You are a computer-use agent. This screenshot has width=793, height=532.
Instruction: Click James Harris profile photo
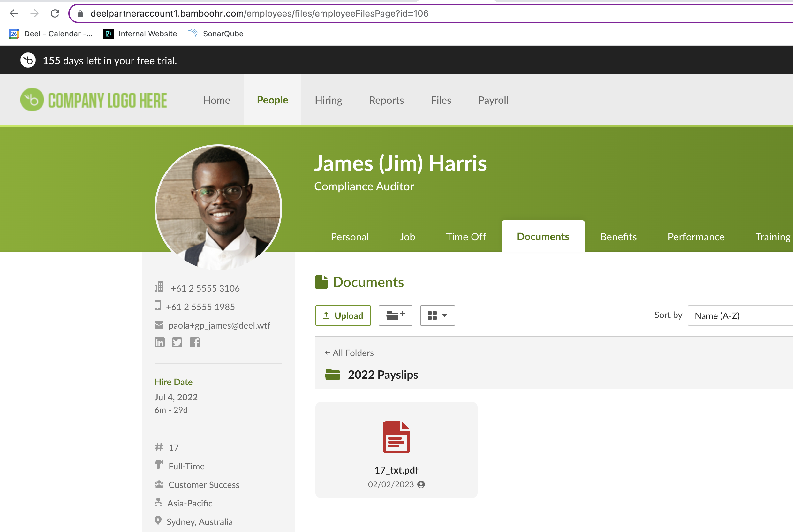[x=218, y=208]
